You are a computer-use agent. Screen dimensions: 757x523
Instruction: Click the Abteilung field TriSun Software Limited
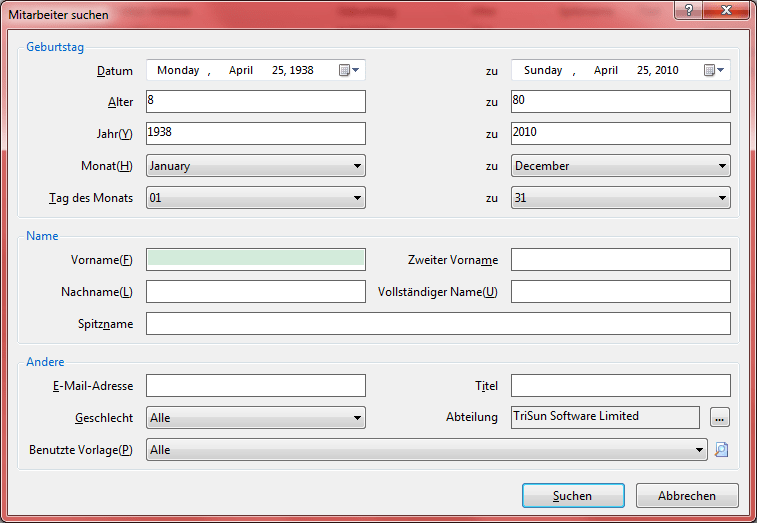click(x=605, y=417)
